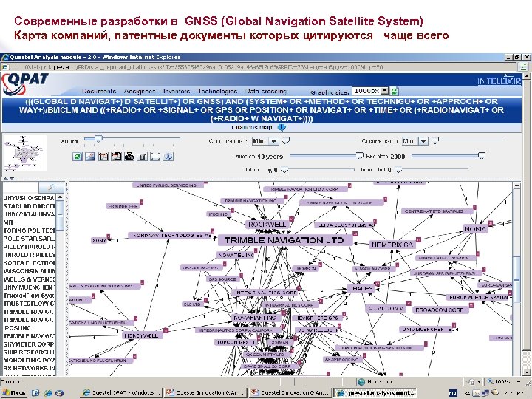Viewport: 532px width, 399px height.
Task: Switch to Questel QPAT taskbar window
Action: (x=122, y=393)
